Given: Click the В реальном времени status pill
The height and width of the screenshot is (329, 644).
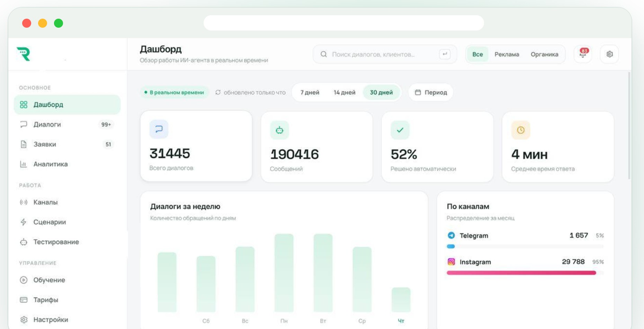Looking at the screenshot, I should pyautogui.click(x=174, y=92).
